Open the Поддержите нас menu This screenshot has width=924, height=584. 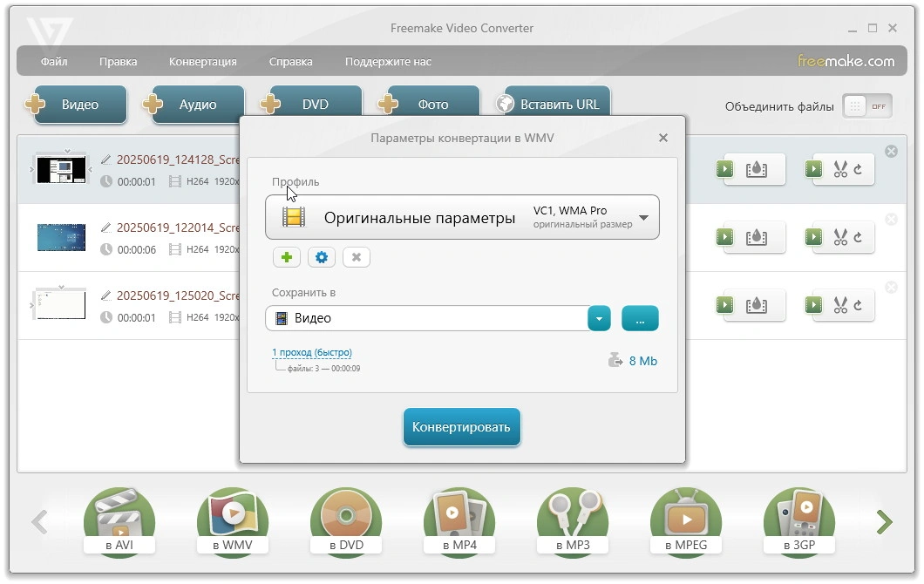tap(388, 61)
